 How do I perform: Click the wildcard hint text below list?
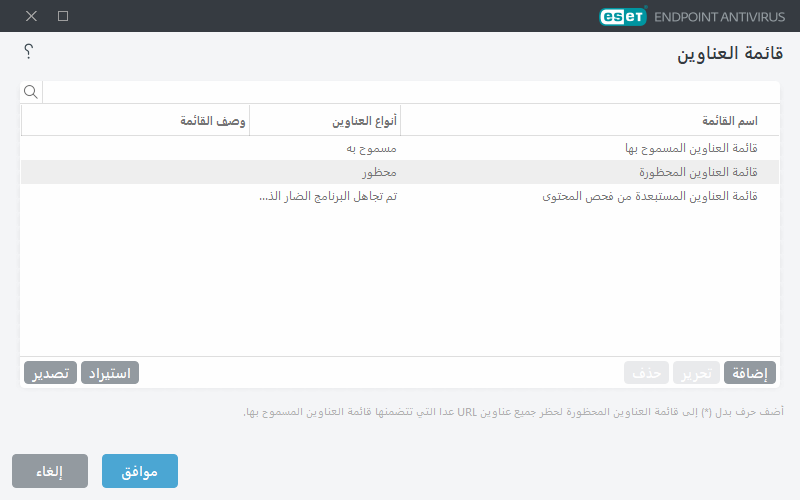coord(513,412)
